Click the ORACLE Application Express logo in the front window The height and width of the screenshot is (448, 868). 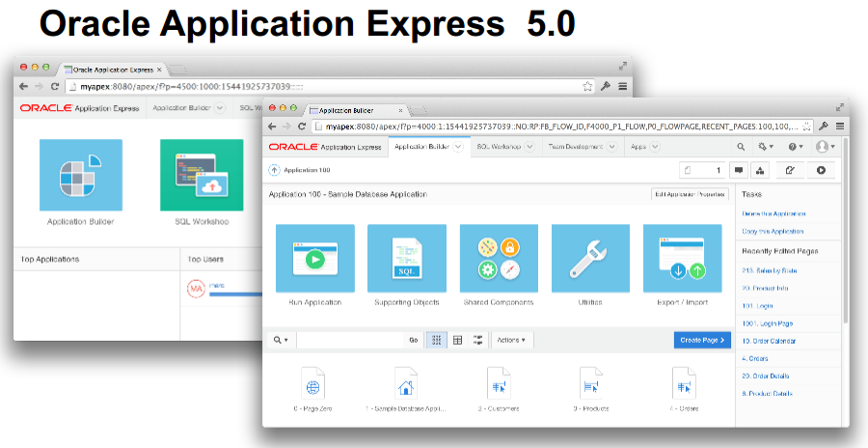click(x=325, y=147)
